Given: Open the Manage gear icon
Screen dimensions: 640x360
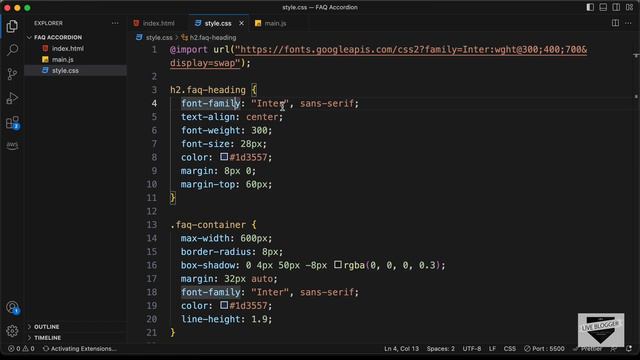Looking at the screenshot, I should coord(12,331).
